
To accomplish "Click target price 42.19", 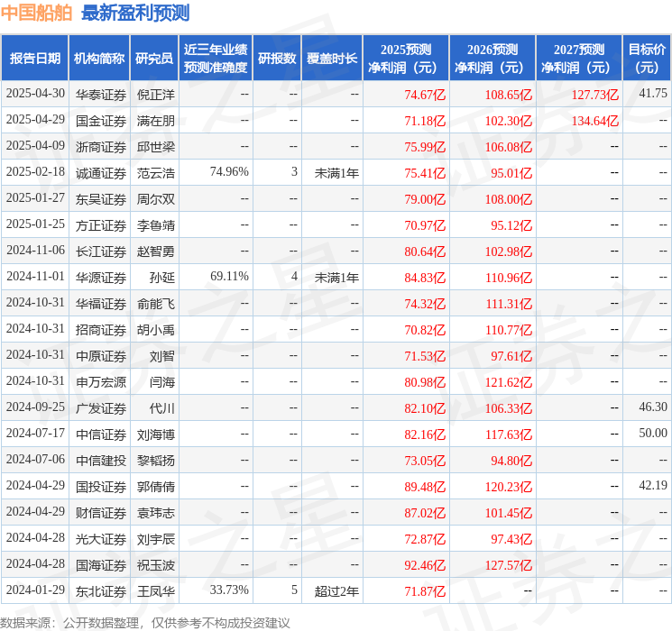I will click(x=653, y=485).
